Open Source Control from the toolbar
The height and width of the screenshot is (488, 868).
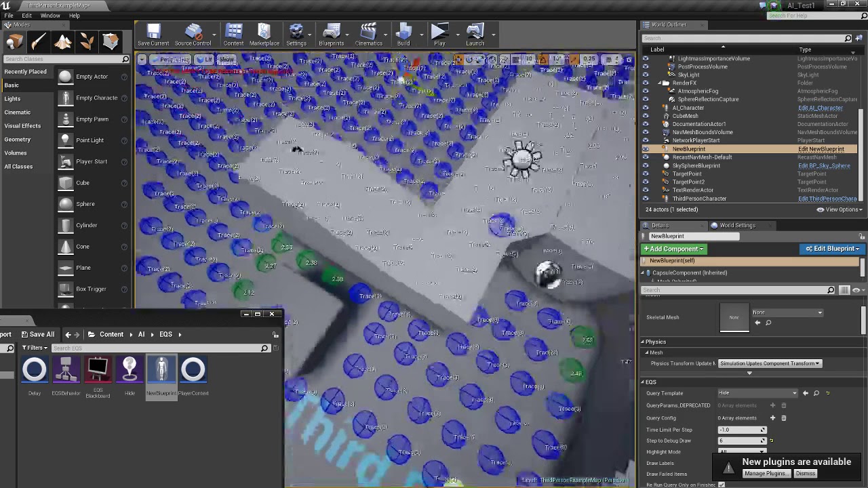pos(193,35)
